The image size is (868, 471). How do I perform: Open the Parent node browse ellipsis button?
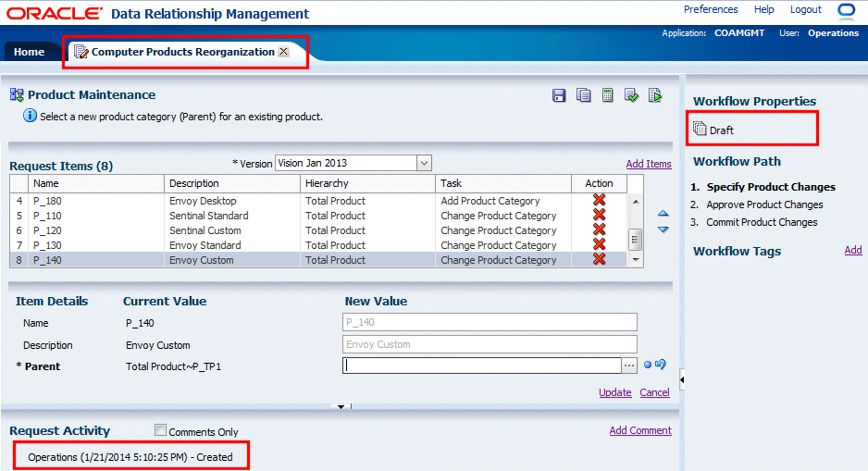point(629,366)
